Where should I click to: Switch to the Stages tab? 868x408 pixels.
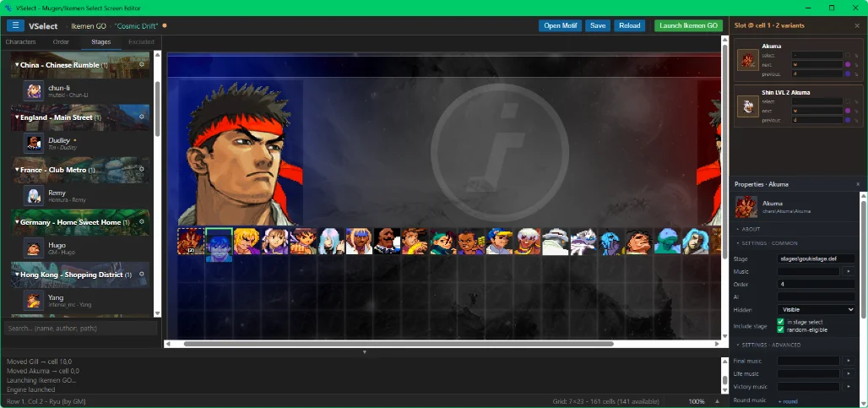[100, 42]
